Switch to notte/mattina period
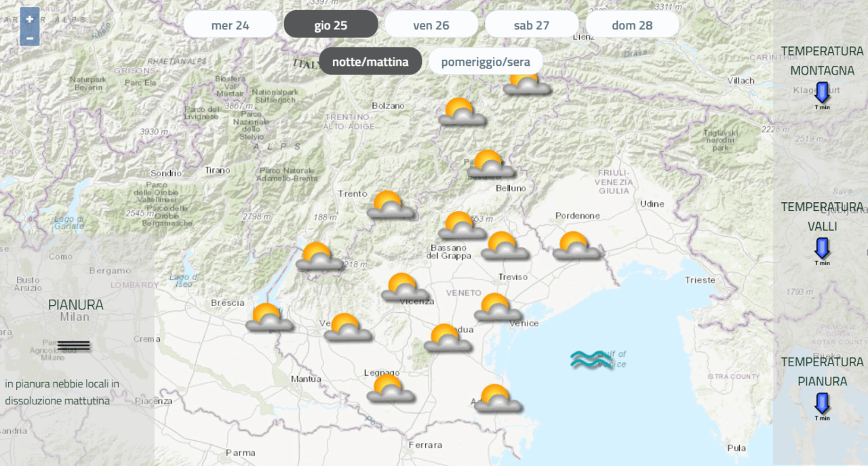The width and height of the screenshot is (868, 466). click(370, 61)
